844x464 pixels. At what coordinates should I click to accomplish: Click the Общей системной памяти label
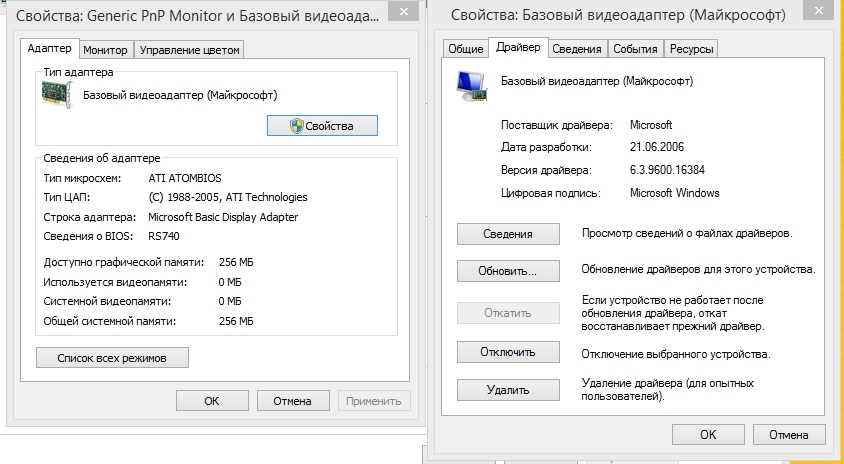(x=110, y=321)
